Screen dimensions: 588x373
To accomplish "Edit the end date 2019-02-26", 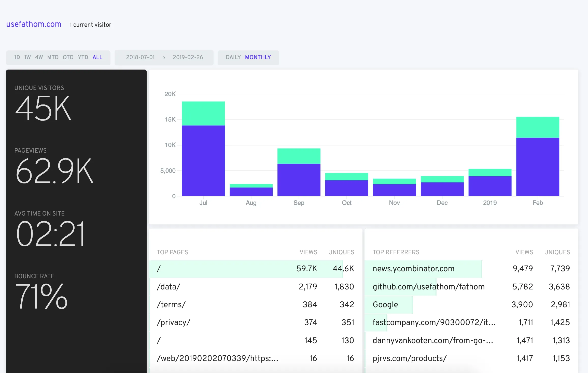I will 188,57.
